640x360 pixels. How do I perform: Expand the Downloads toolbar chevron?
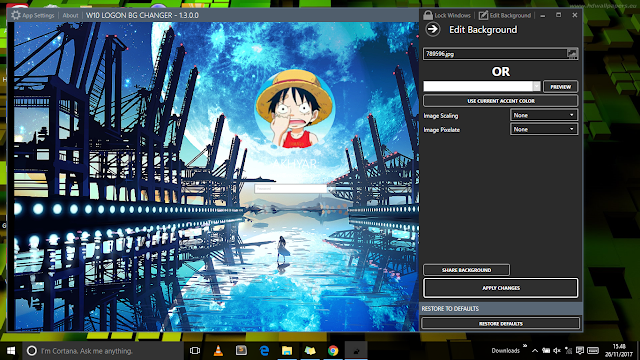(x=525, y=347)
